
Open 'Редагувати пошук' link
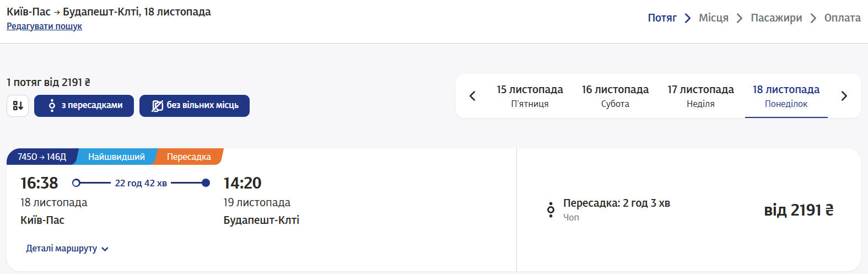pos(44,26)
